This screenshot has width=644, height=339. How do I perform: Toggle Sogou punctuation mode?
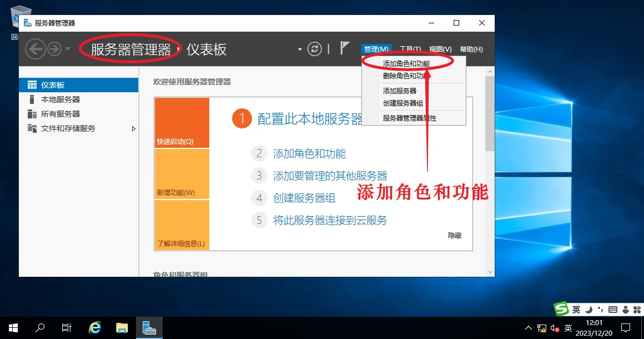(x=601, y=310)
